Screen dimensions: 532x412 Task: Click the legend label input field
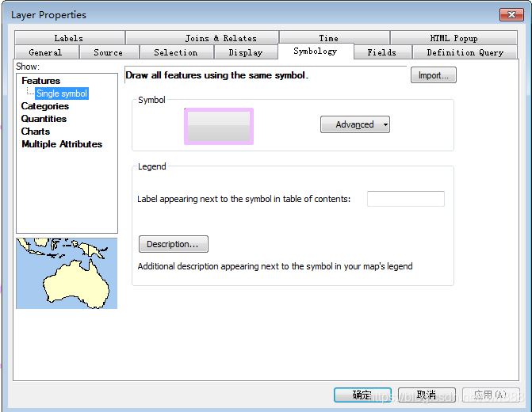406,199
